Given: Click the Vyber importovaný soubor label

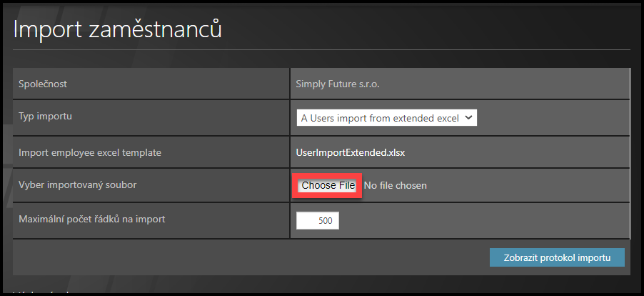Looking at the screenshot, I should 77,185.
